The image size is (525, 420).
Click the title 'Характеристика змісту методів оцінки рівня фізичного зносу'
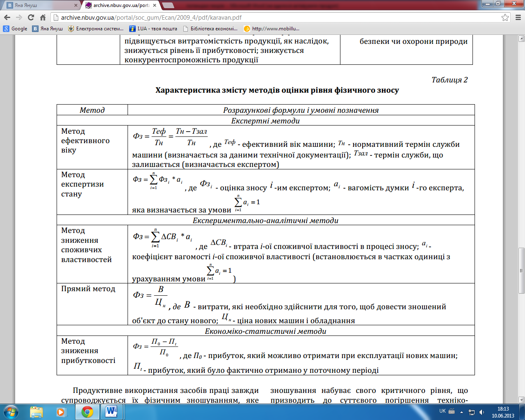pos(277,90)
